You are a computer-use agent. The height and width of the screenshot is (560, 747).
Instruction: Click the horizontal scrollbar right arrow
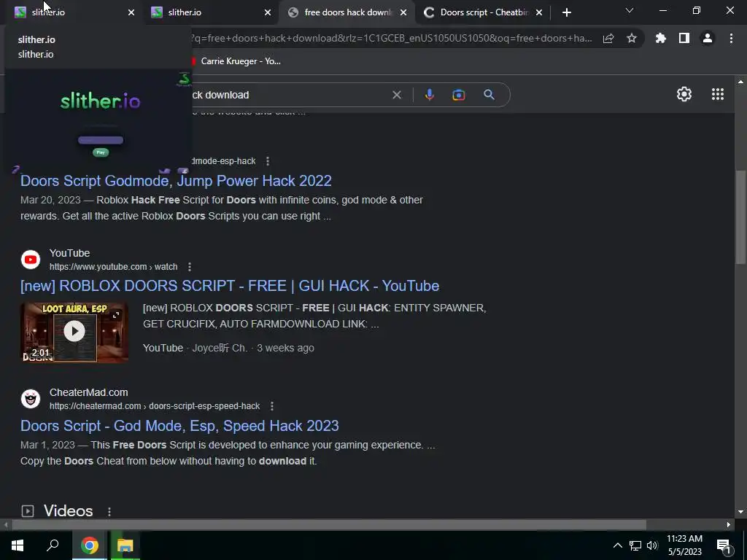tap(729, 525)
